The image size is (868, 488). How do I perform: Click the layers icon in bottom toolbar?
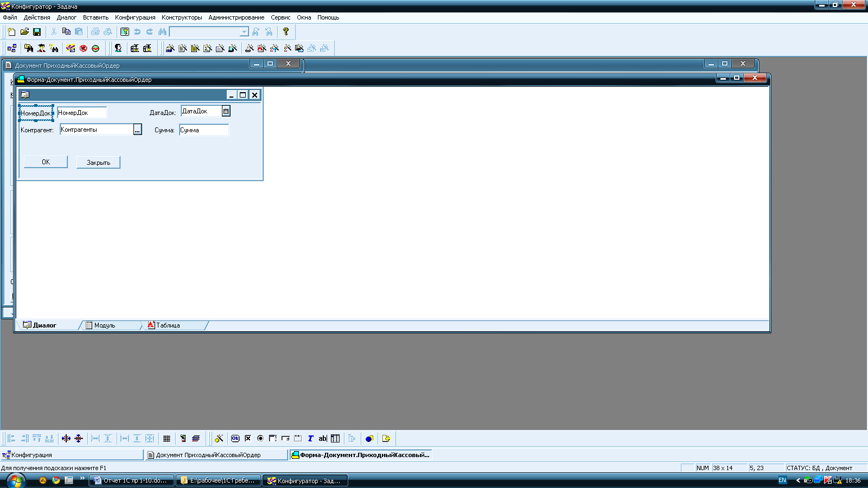click(x=196, y=439)
